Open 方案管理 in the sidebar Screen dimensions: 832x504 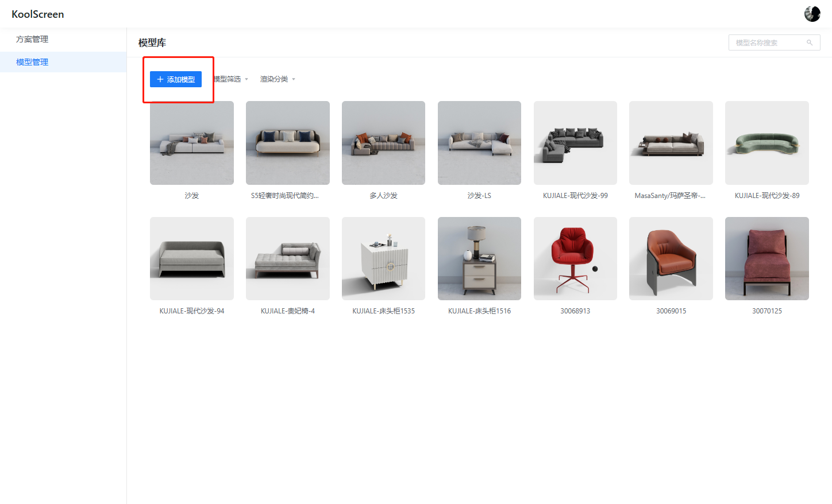coord(32,39)
